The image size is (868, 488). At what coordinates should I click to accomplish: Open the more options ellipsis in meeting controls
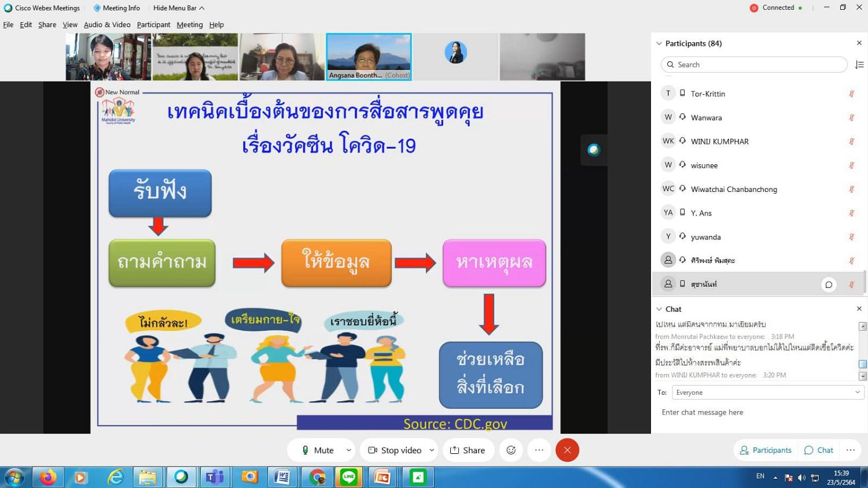[x=539, y=450]
